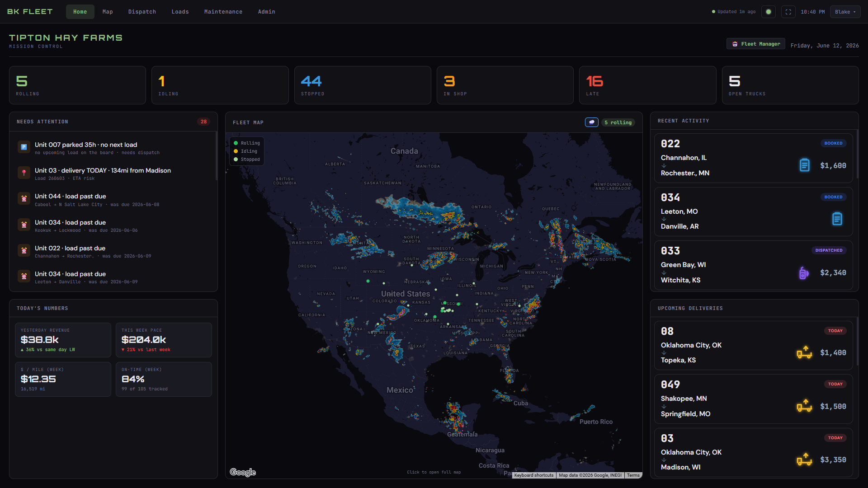The image size is (868, 488).
Task: Click the parking icon for Unit 007
Action: pyautogui.click(x=24, y=147)
